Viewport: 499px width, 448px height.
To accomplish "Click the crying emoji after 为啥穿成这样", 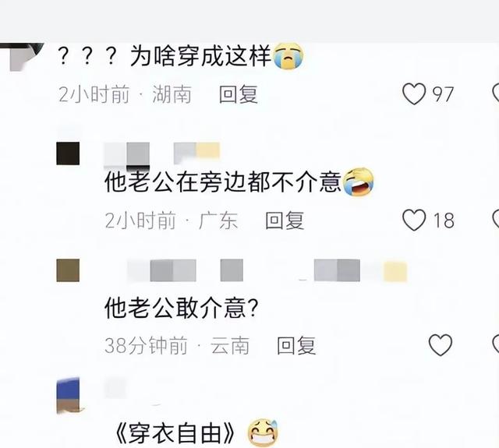I will pyautogui.click(x=288, y=56).
